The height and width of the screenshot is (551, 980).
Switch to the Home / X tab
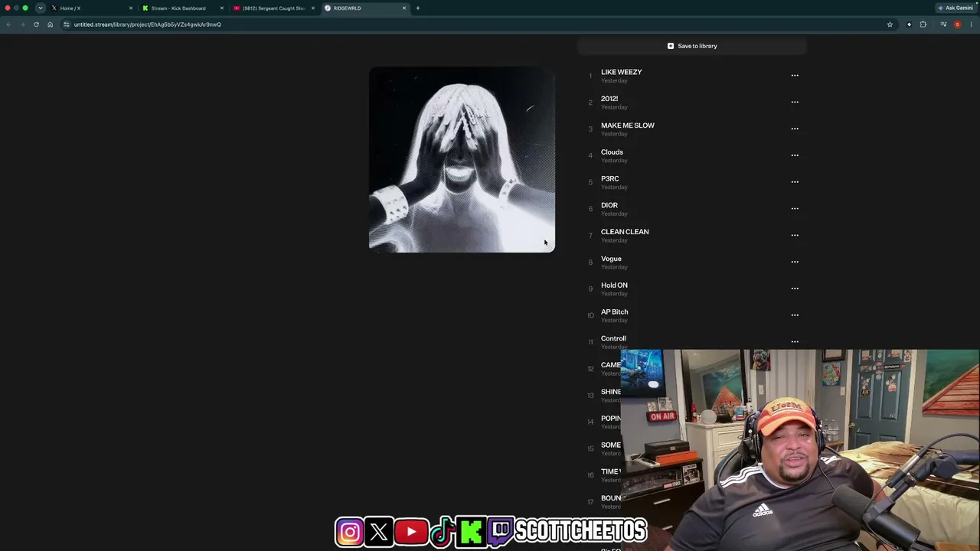92,8
